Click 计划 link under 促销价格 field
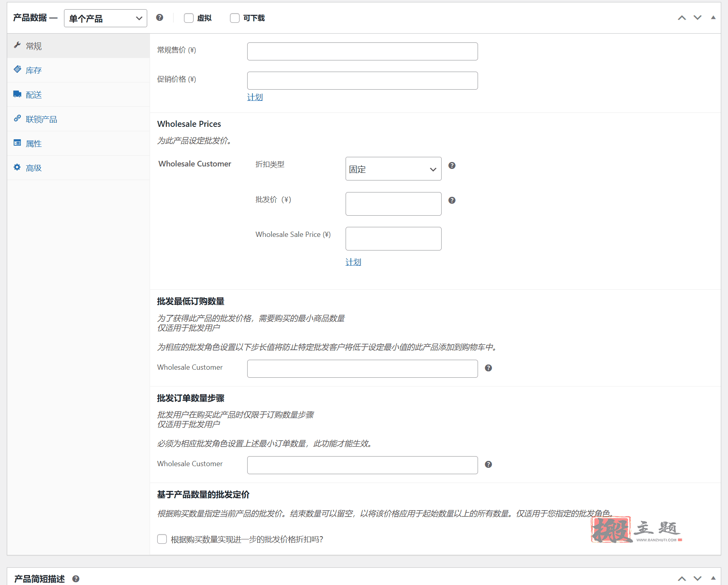728x585 pixels. pos(255,97)
